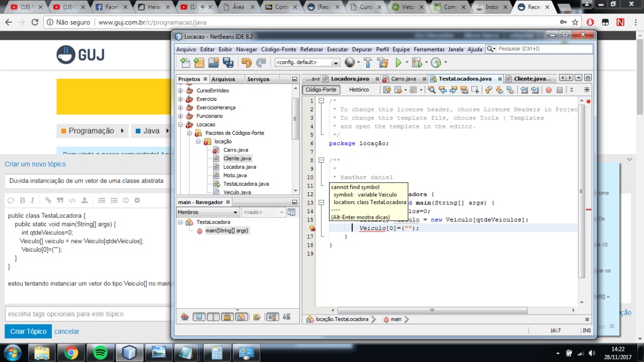The width and height of the screenshot is (644, 362).
Task: Open Spotify from the Windows taskbar
Action: [100, 352]
